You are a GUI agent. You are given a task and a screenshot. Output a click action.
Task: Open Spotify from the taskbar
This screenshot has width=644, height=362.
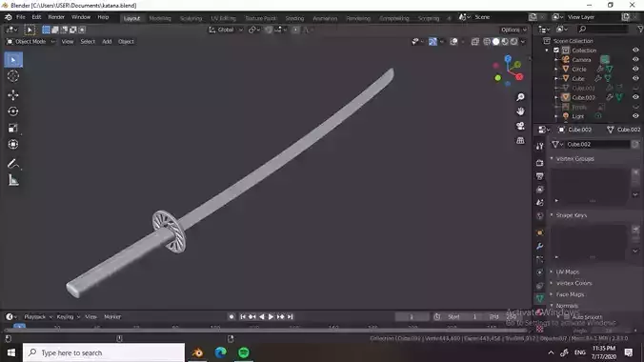pyautogui.click(x=244, y=352)
